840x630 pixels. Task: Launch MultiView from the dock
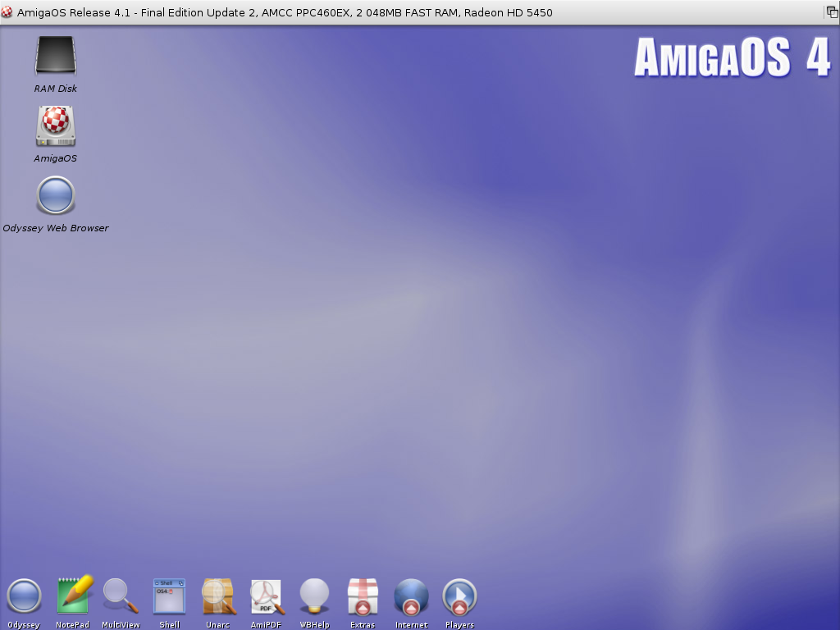click(120, 596)
